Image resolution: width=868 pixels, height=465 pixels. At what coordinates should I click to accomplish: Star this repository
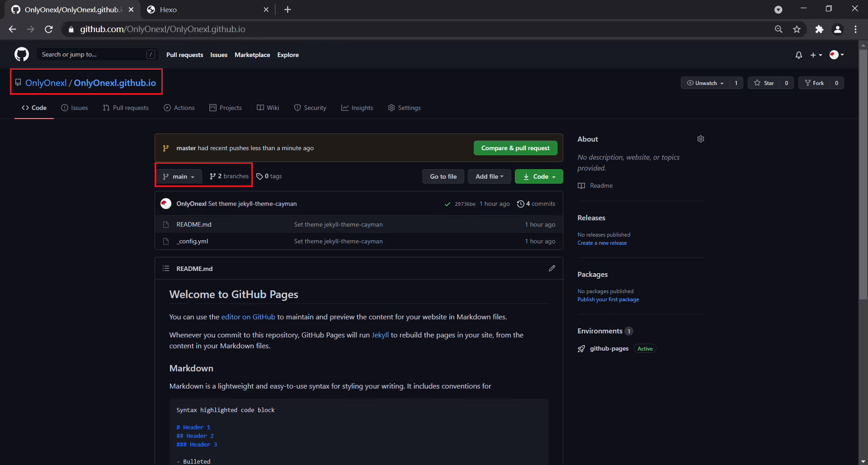pos(764,83)
